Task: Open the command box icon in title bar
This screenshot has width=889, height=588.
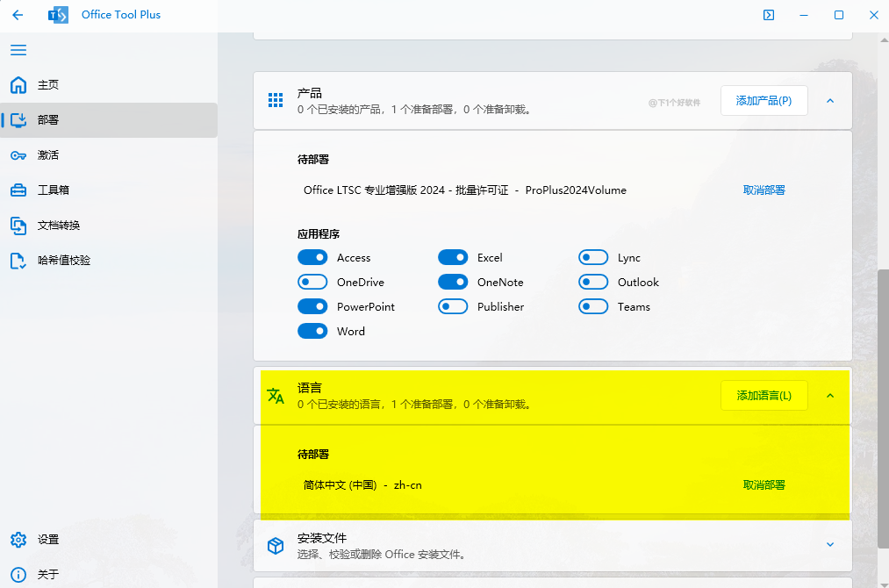Action: click(769, 15)
